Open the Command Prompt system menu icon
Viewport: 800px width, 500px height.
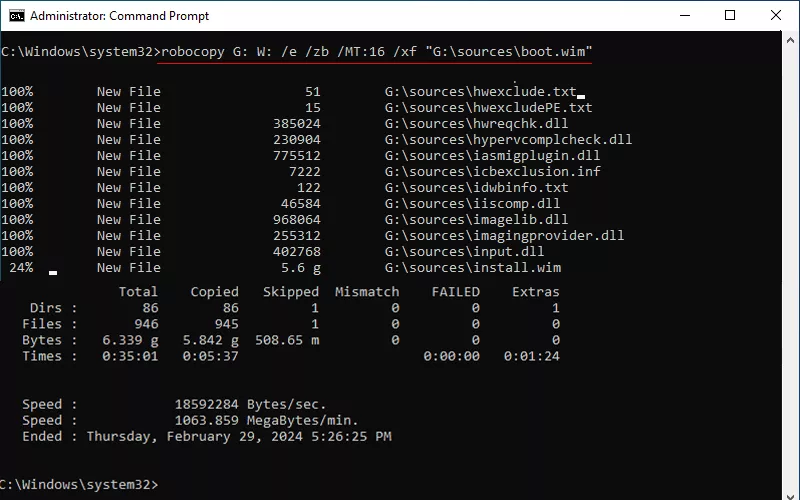pyautogui.click(x=16, y=16)
